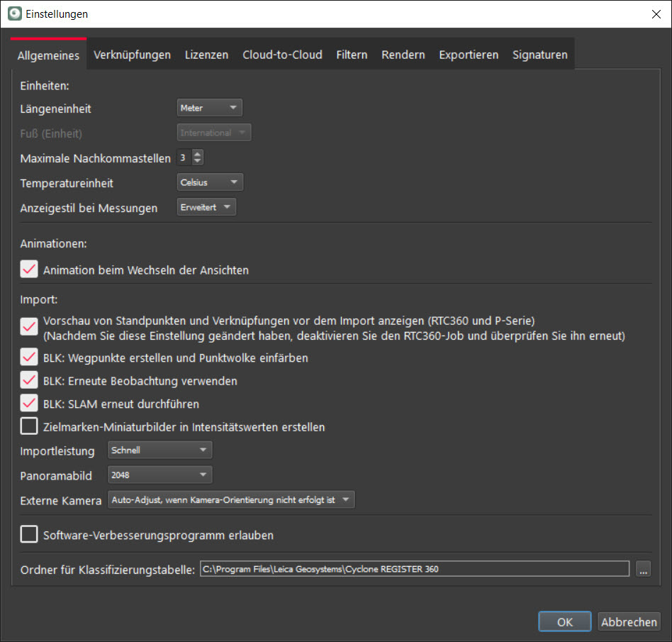Screen dimensions: 672x642
Task: Open the Temperatureinheit Celsius dropdown
Action: [x=210, y=182]
